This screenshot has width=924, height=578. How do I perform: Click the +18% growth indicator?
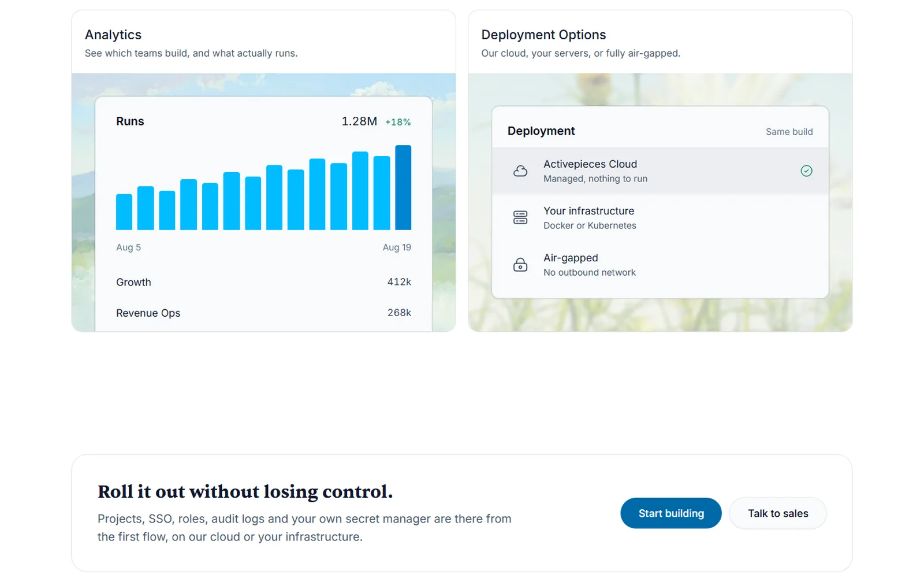(x=398, y=122)
